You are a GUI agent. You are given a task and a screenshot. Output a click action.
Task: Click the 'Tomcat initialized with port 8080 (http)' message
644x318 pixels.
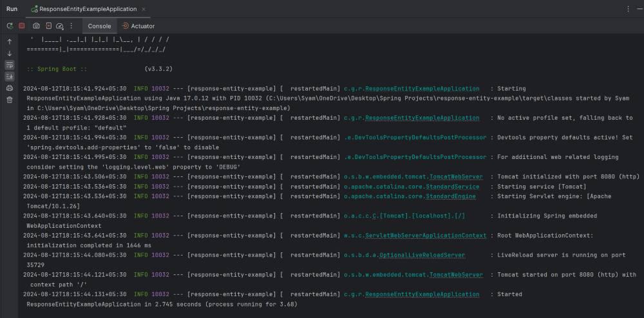pyautogui.click(x=569, y=177)
